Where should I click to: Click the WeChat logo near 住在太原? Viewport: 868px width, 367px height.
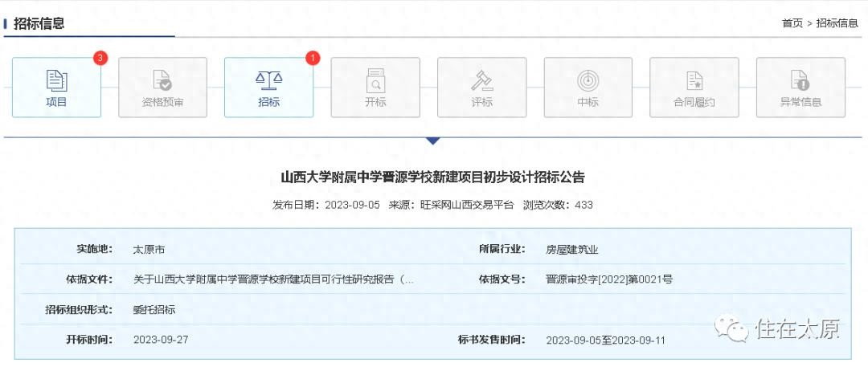click(733, 328)
